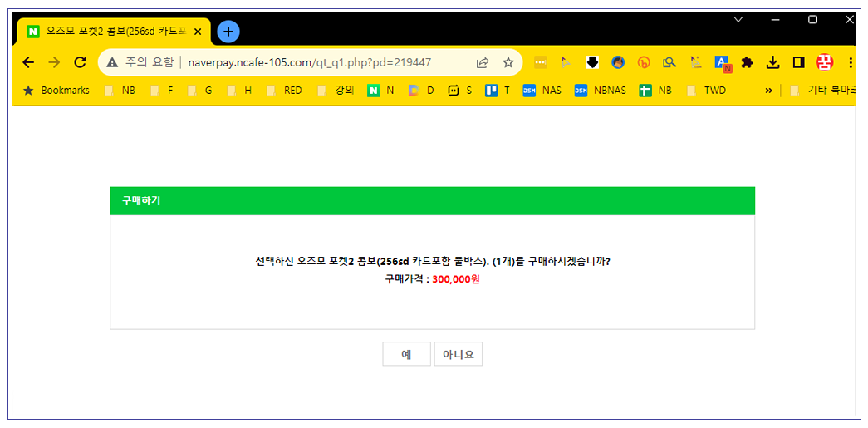Click the 300,000원 price text

(x=455, y=279)
